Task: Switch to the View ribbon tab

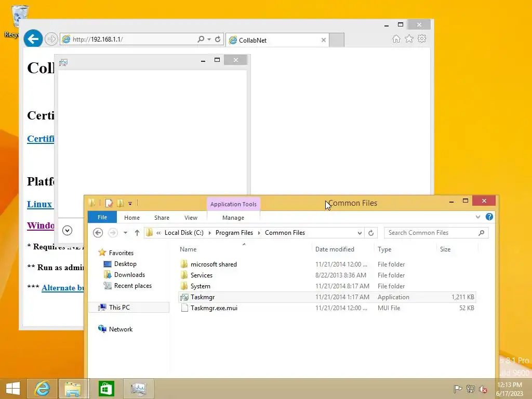Action: pos(191,218)
